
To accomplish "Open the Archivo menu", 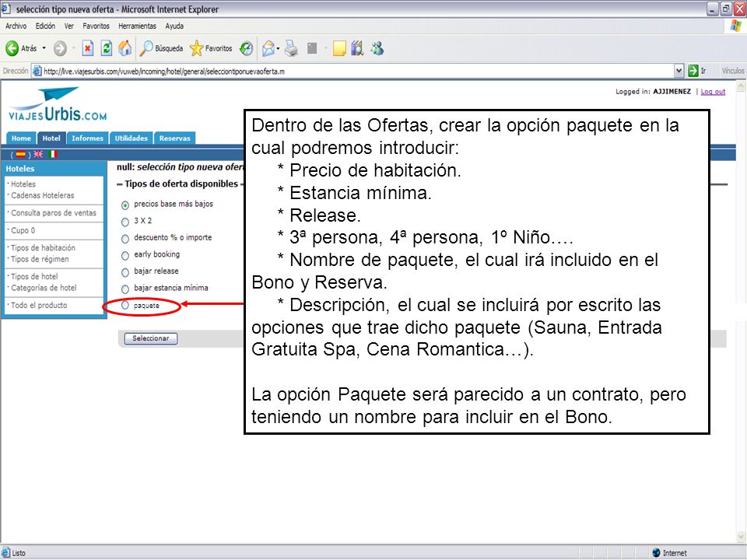I will coord(16,26).
